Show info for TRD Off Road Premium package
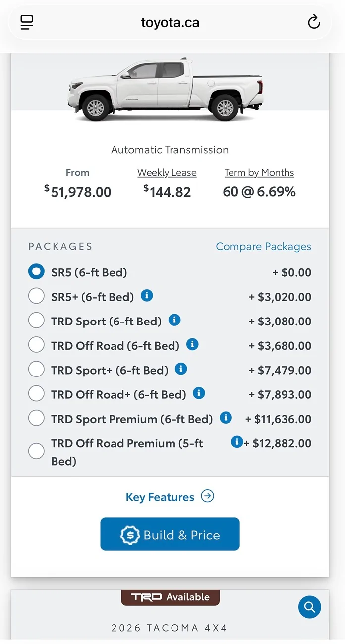Image resolution: width=345 pixels, height=644 pixels. (x=237, y=442)
